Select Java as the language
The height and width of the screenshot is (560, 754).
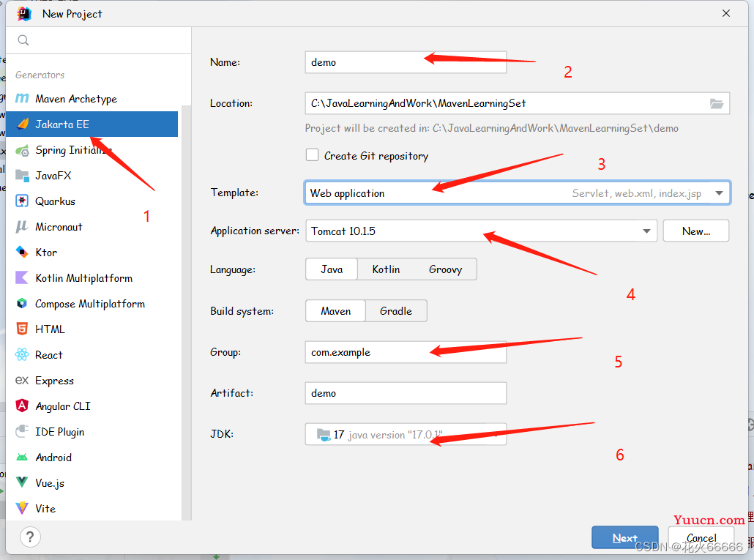click(x=332, y=269)
